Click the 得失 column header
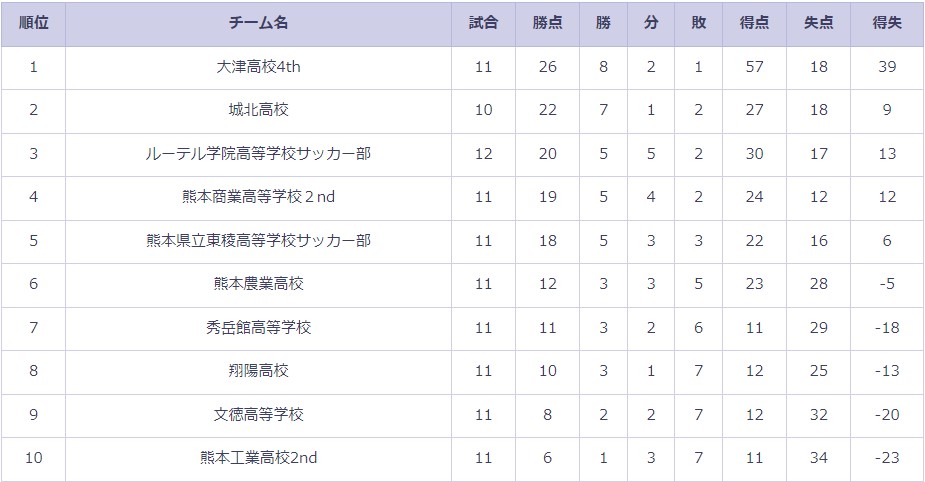The height and width of the screenshot is (482, 925). 887,23
